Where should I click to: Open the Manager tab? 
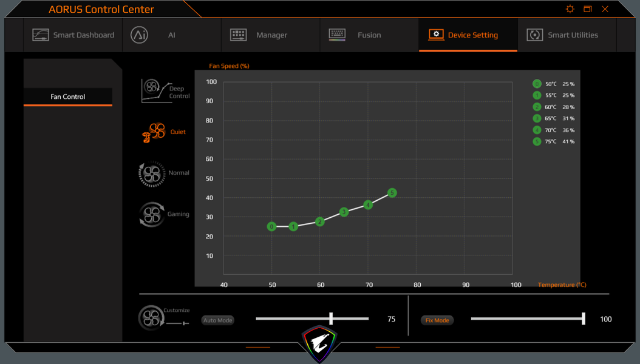(x=271, y=35)
